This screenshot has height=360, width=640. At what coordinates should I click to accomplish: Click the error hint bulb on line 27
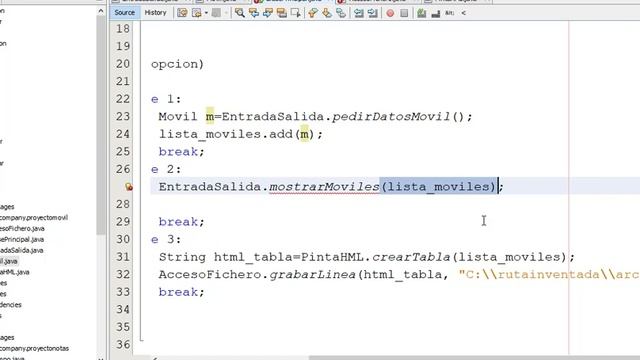pyautogui.click(x=129, y=187)
